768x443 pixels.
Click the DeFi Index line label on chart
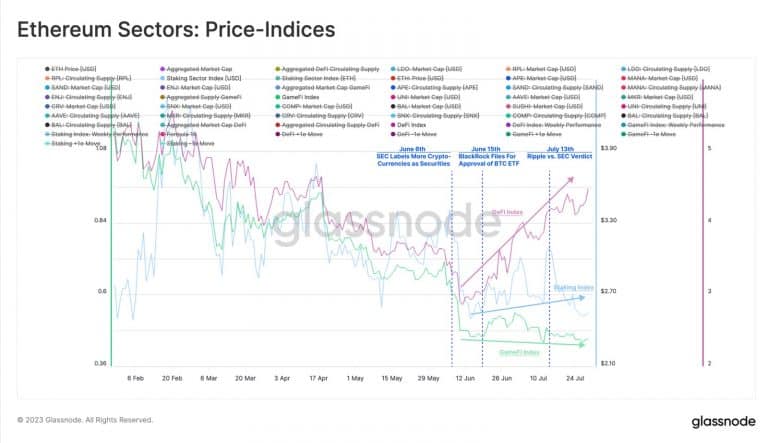[x=506, y=211]
